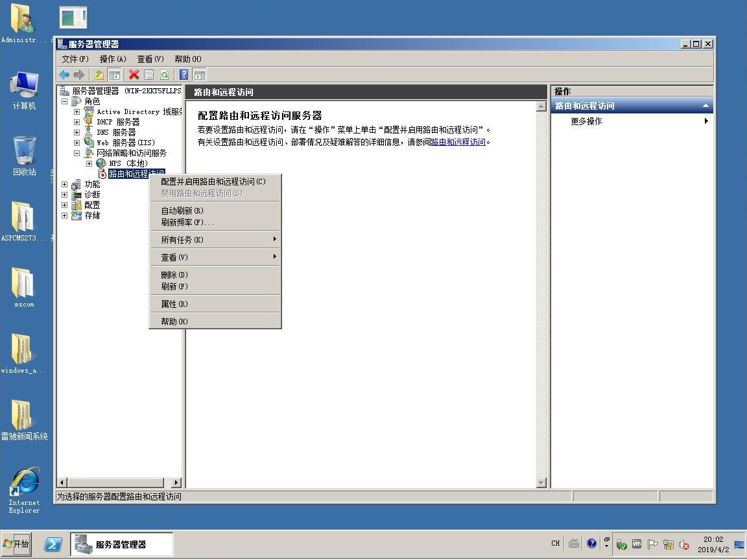Toggle the show/hide console tree icon
This screenshot has width=747, height=560.
point(115,75)
